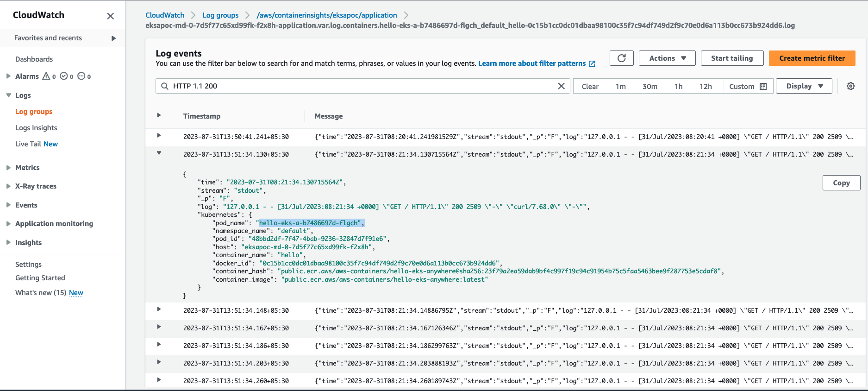Expand log event at 13:50:41.241
Image resolution: width=868 pixels, height=391 pixels.
(x=159, y=136)
